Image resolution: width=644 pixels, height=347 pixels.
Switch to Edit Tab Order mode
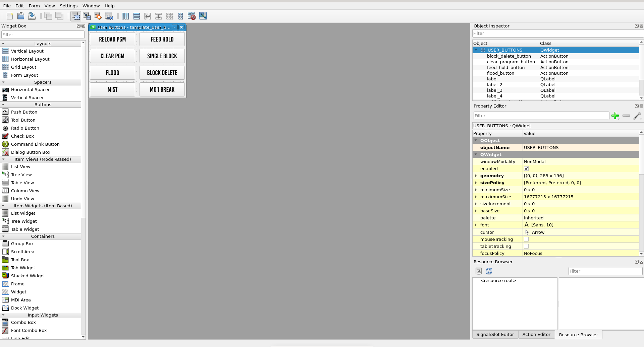109,16
